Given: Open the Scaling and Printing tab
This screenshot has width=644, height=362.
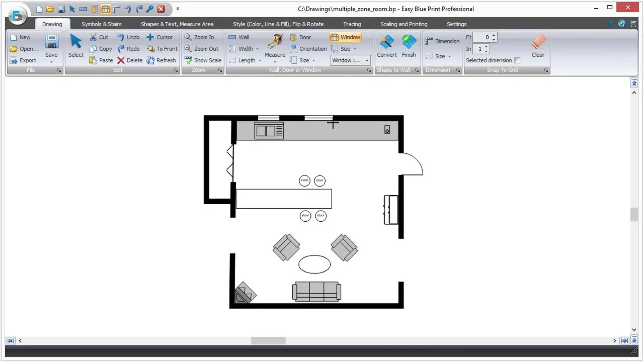Looking at the screenshot, I should 404,24.
